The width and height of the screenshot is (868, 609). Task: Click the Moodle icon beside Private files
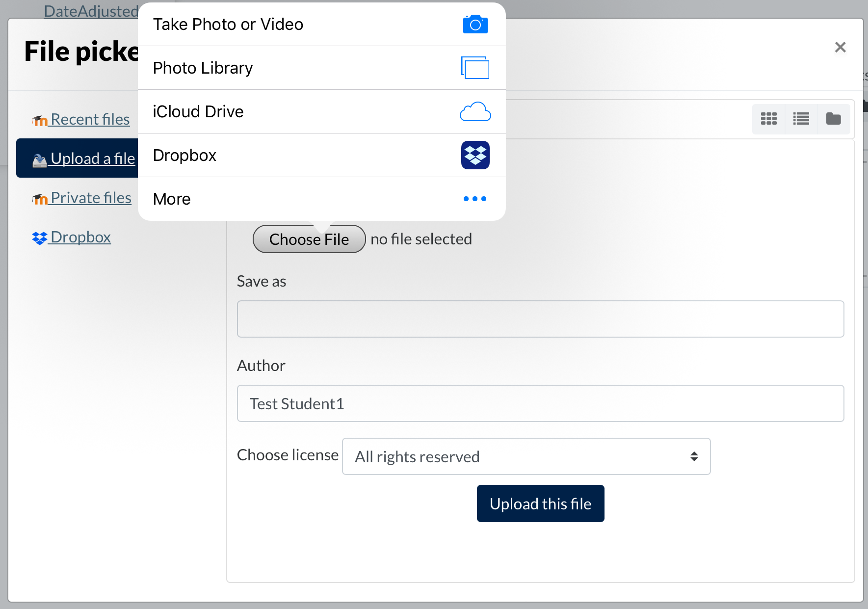pos(40,198)
